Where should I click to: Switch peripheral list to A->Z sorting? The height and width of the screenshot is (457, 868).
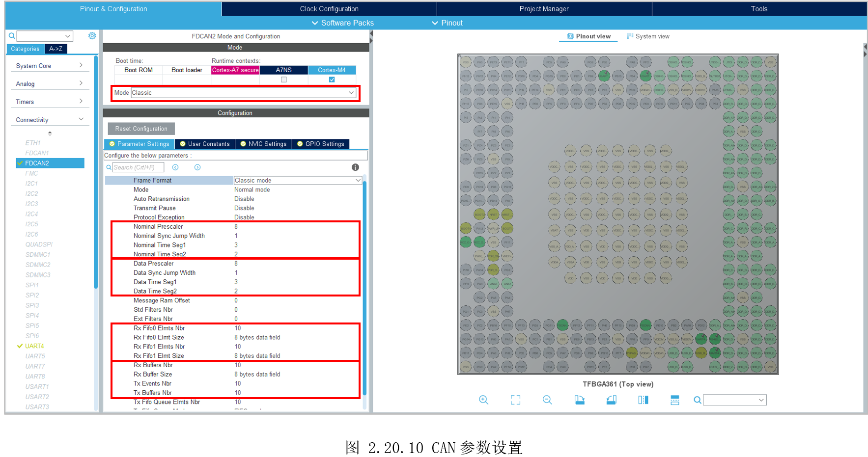click(x=56, y=49)
